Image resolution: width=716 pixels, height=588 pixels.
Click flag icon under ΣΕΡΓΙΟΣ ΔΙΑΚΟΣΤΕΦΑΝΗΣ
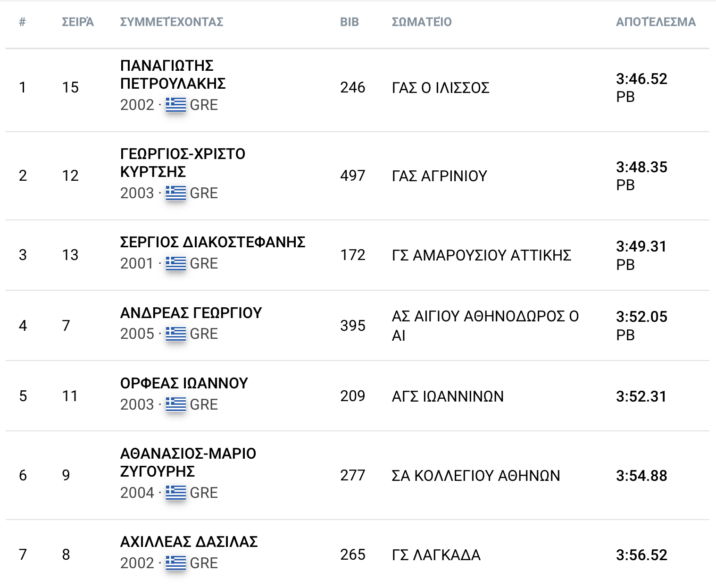click(x=175, y=263)
